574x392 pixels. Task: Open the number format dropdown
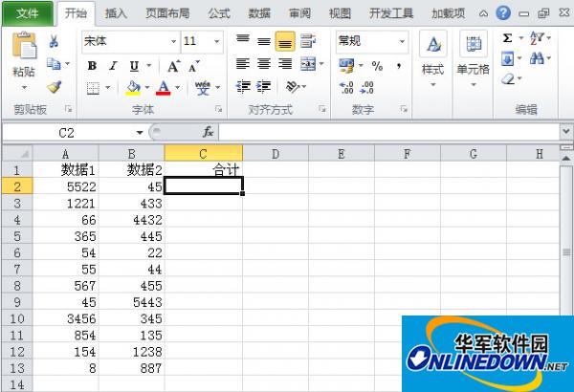(402, 41)
